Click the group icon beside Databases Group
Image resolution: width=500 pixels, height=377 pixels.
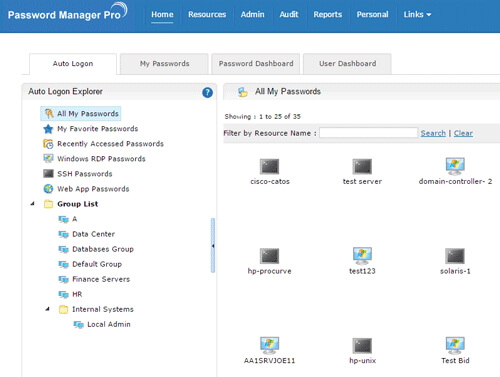[x=63, y=249]
